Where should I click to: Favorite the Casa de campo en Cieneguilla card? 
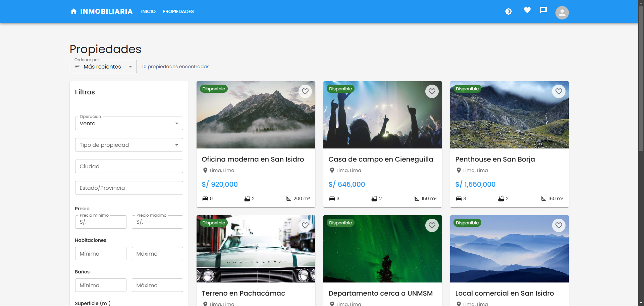(x=432, y=91)
